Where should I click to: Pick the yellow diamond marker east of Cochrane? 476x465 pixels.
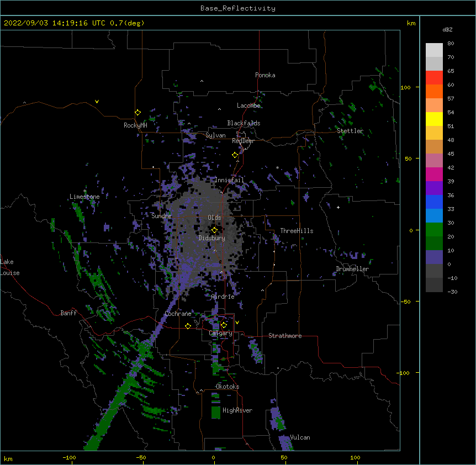click(x=188, y=326)
